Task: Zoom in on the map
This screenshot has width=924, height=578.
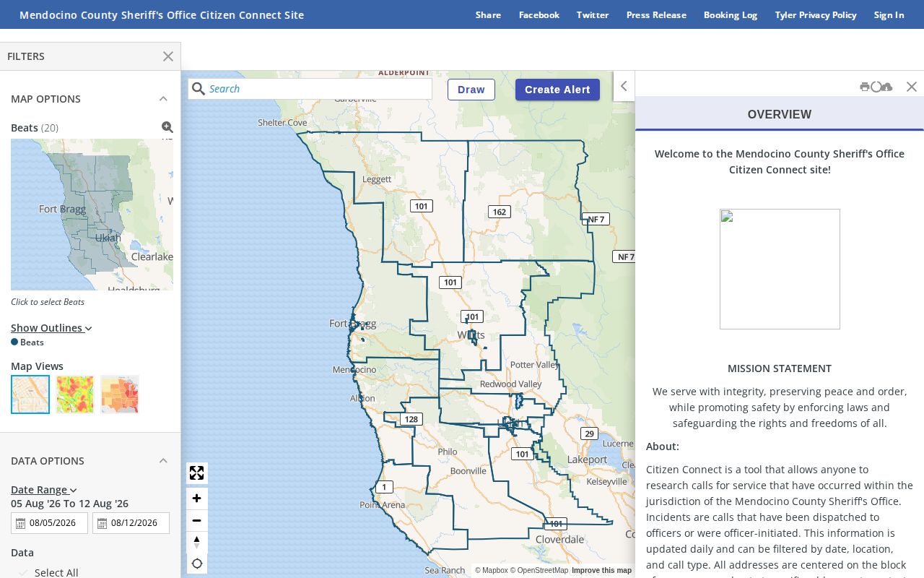Action: click(x=196, y=499)
